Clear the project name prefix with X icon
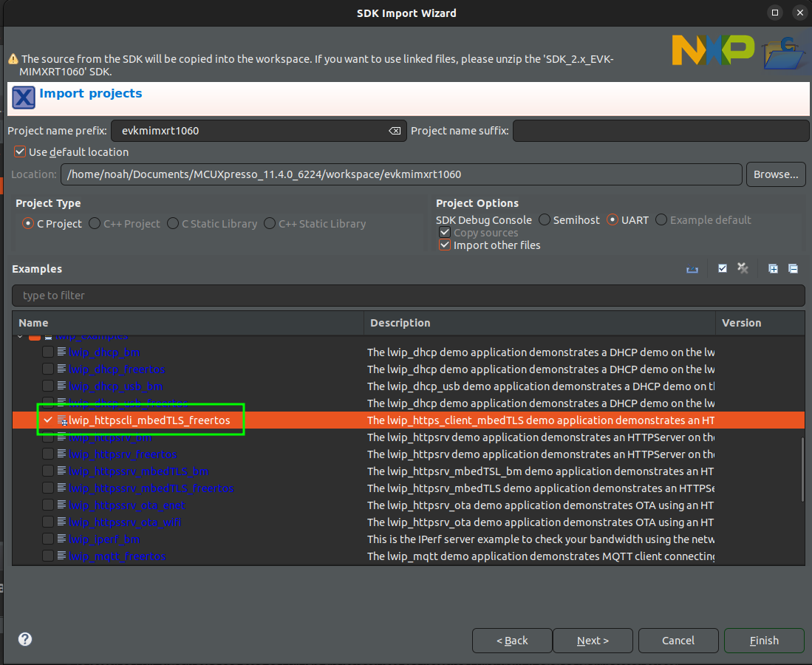The height and width of the screenshot is (665, 812). click(x=395, y=131)
